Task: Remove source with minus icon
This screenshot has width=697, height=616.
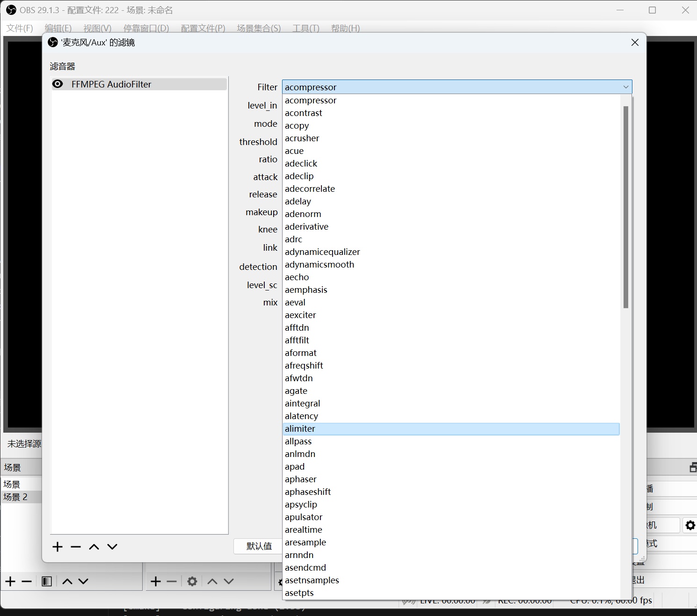Action: tap(172, 581)
